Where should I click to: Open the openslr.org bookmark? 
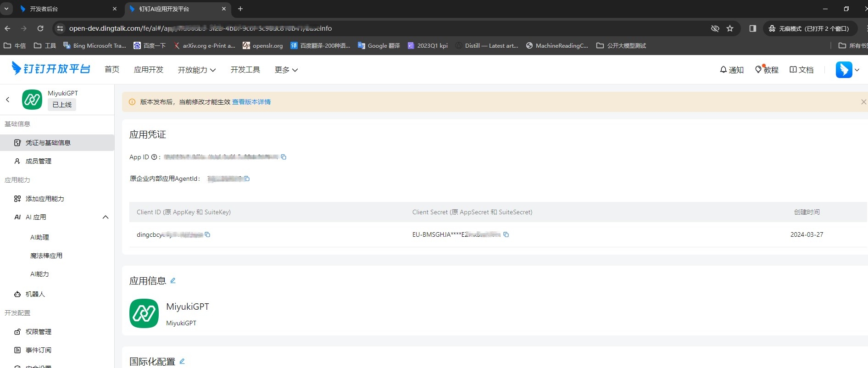pyautogui.click(x=263, y=45)
